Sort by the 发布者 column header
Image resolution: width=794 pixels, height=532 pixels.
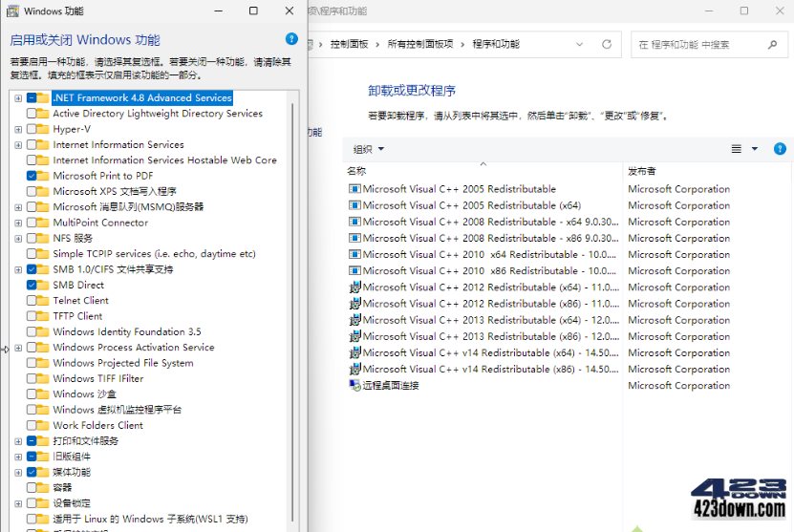(641, 171)
